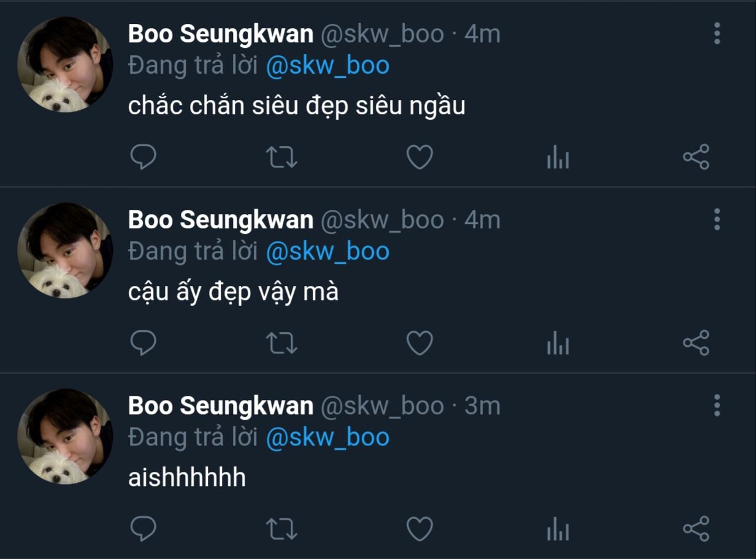
Task: Reply to the 'aishhhhhh' tweet
Action: coord(143,529)
